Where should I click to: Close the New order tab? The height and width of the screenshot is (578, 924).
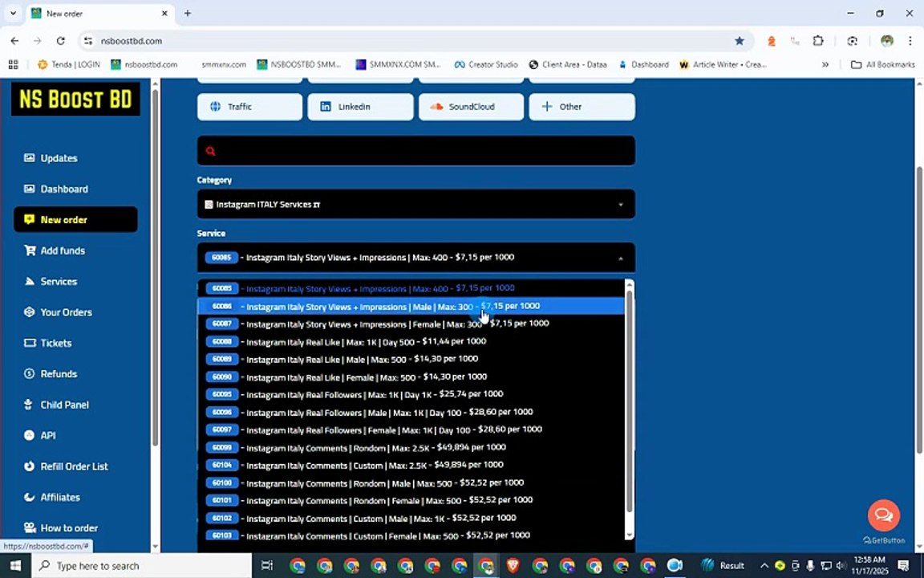[164, 13]
